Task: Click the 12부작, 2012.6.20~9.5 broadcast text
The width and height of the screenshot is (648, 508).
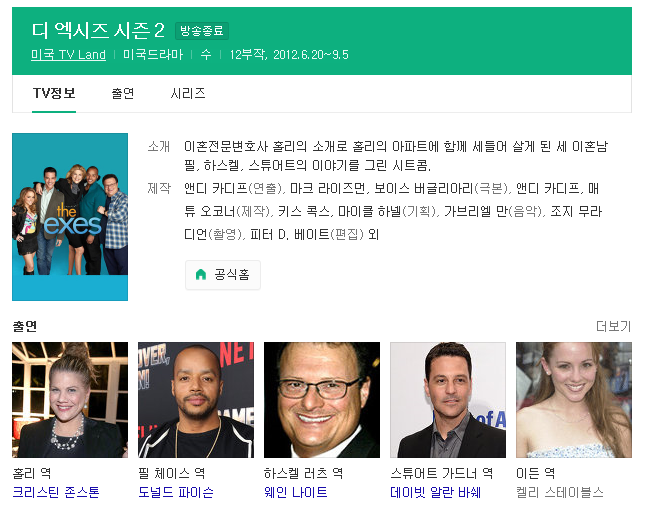Action: pyautogui.click(x=289, y=55)
